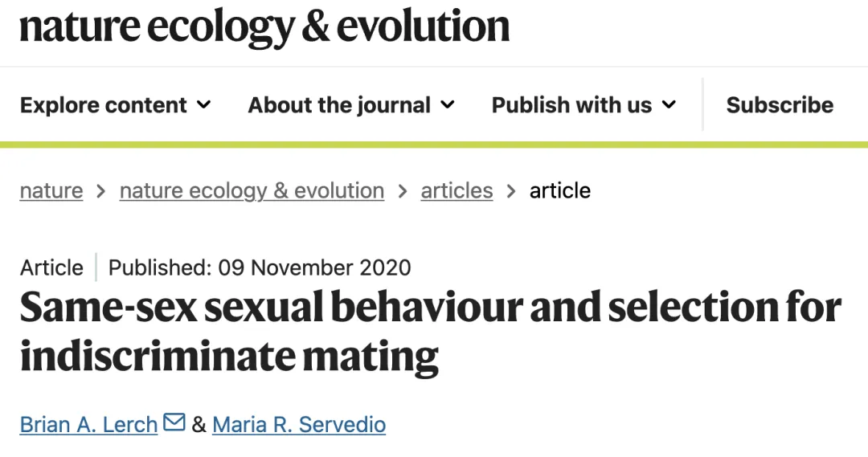The width and height of the screenshot is (868, 457).
Task: Click the Same-sex sexual behaviour article title
Action: (430, 330)
